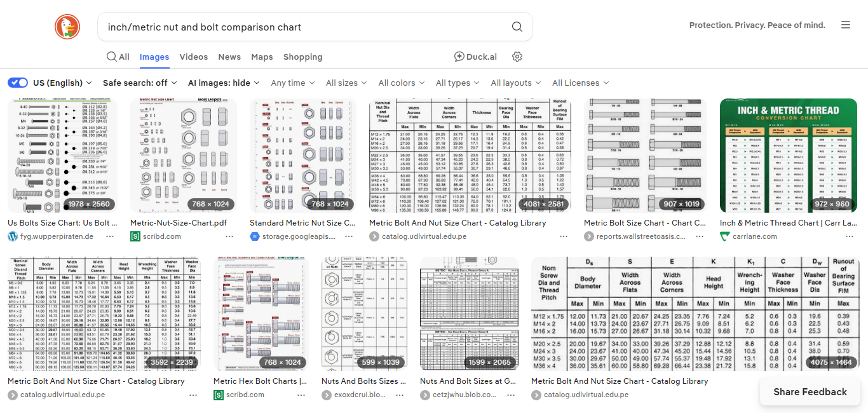Open options for carrlane.com result

(x=850, y=236)
